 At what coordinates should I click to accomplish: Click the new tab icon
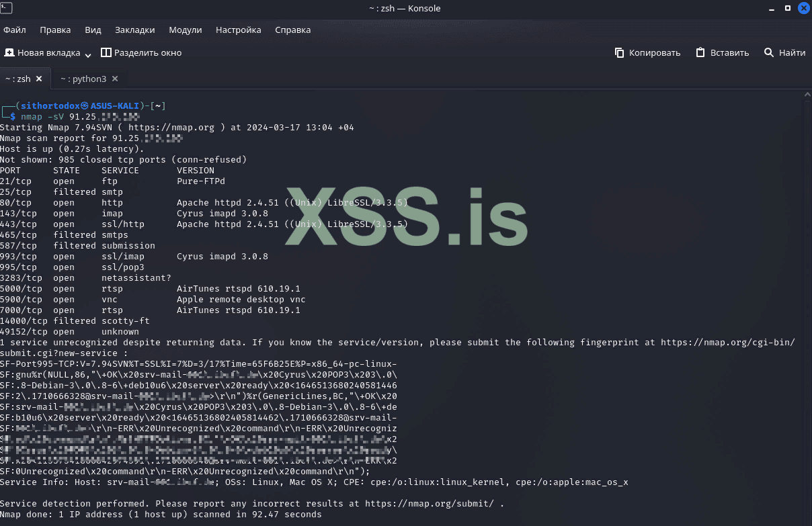[9, 52]
